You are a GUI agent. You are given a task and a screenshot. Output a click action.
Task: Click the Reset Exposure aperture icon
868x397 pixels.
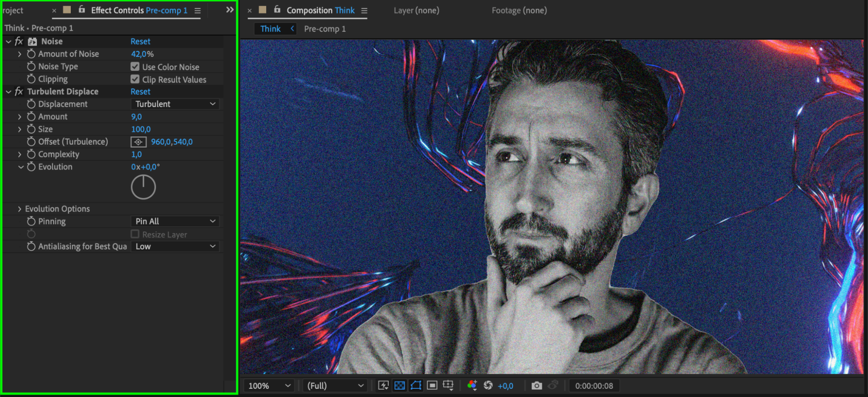tap(488, 386)
